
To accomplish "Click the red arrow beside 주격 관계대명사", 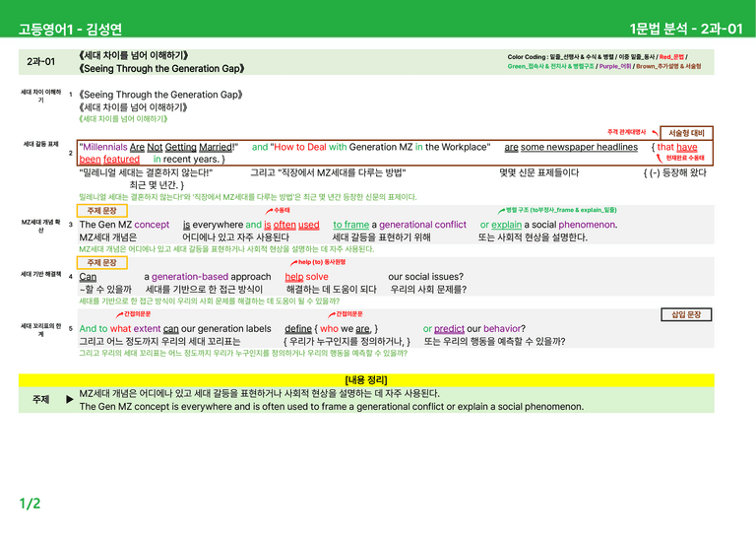I will click(x=655, y=132).
